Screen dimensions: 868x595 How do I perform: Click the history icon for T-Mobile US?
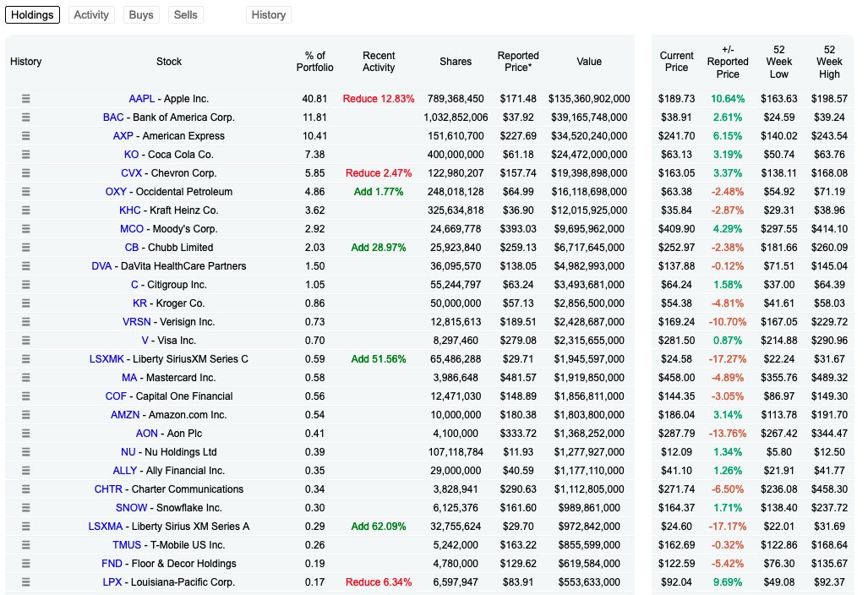(26, 544)
